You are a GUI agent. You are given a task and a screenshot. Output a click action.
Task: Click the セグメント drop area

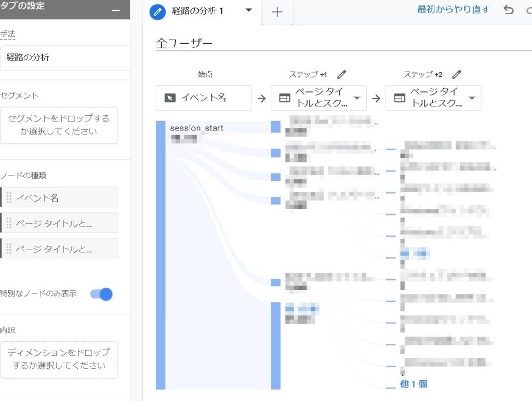pos(59,125)
